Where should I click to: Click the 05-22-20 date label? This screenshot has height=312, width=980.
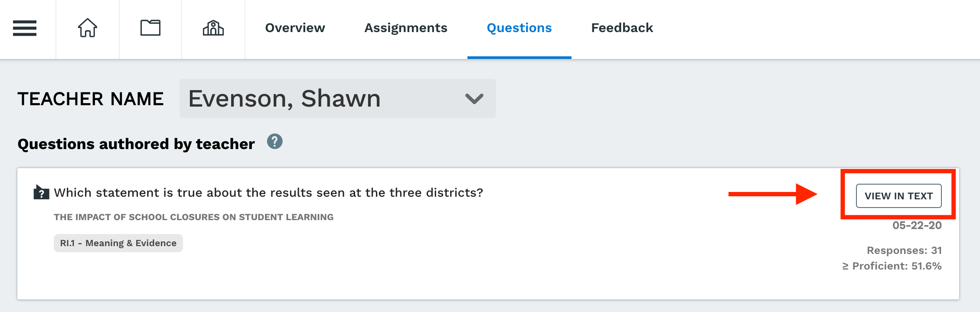(x=917, y=225)
